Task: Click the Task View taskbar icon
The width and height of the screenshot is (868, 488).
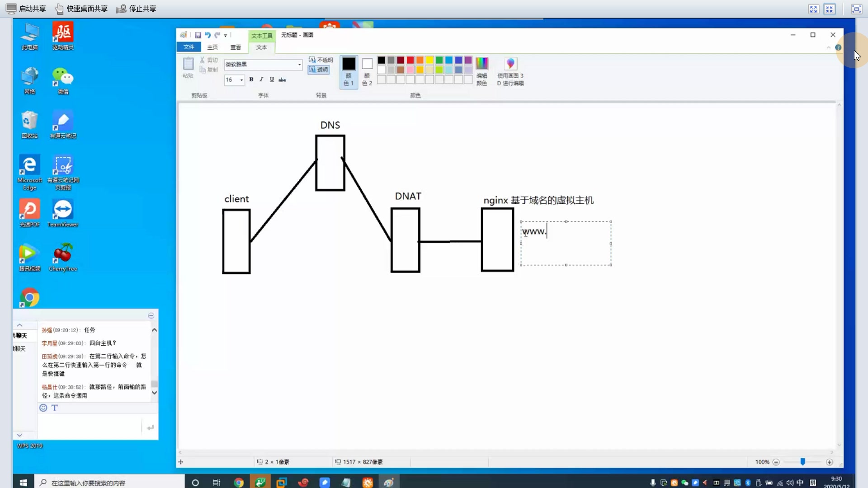Action: pos(217,482)
